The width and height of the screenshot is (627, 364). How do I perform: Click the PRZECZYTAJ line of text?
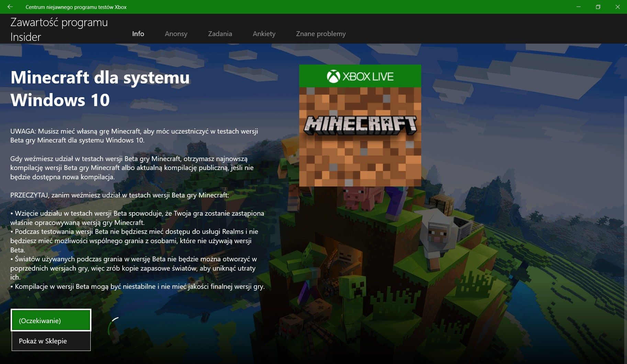pos(119,195)
